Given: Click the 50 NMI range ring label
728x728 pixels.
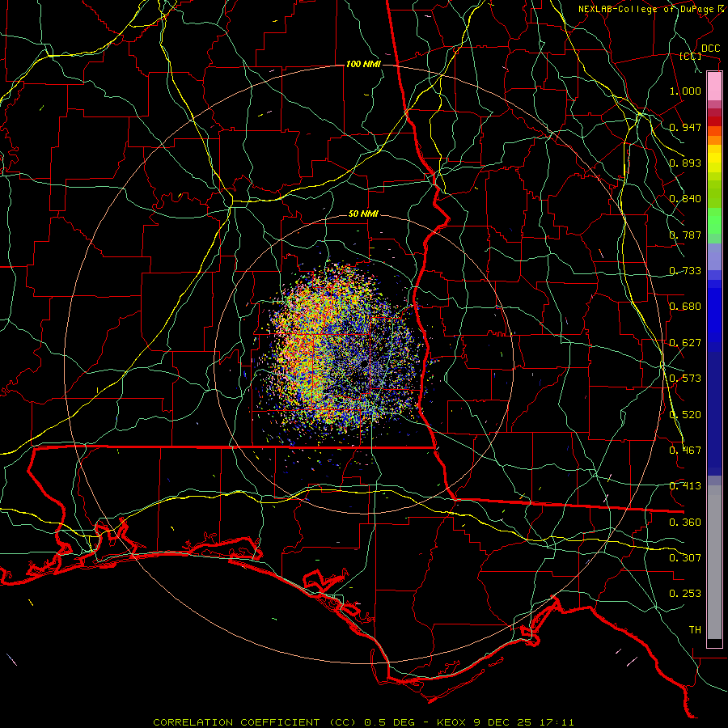Looking at the screenshot, I should [363, 214].
